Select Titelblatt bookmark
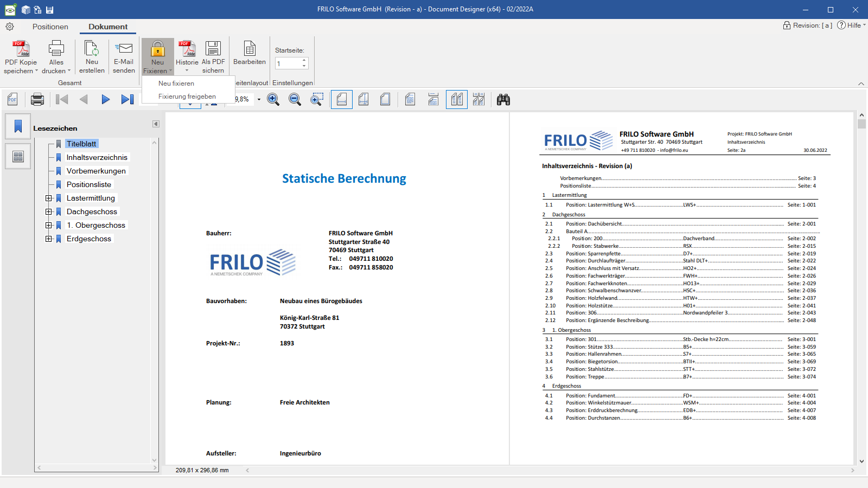 [81, 144]
